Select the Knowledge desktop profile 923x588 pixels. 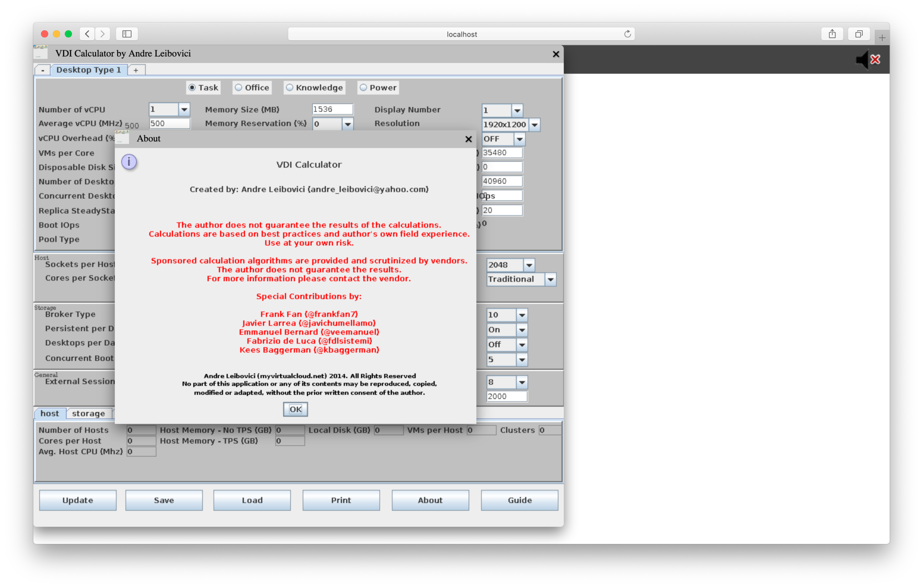tap(314, 88)
